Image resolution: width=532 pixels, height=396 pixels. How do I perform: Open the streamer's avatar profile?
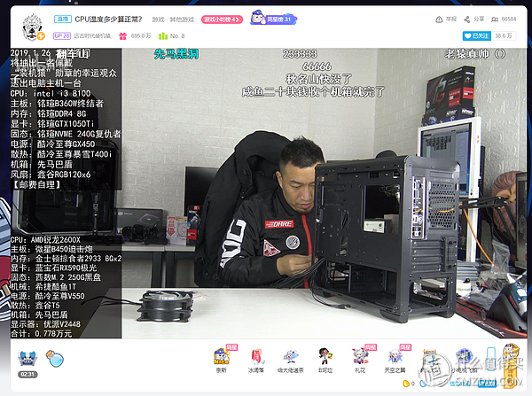33,27
